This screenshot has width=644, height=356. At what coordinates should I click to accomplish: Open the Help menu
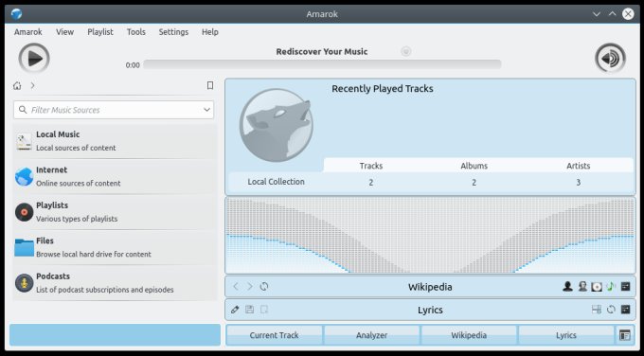[210, 32]
